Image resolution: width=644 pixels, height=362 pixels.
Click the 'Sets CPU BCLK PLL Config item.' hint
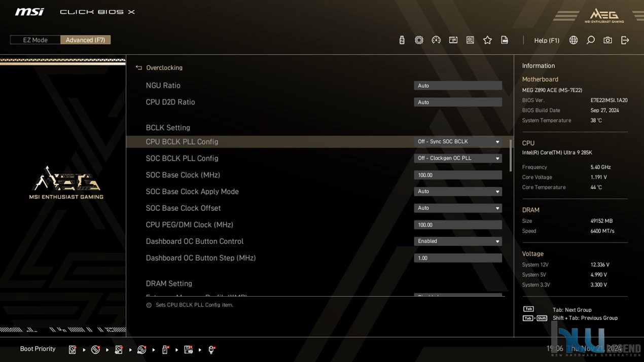194,305
